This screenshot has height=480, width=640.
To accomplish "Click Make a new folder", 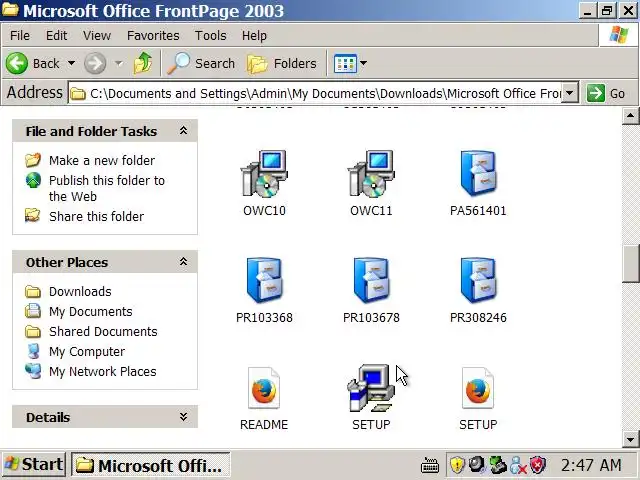I will point(102,160).
